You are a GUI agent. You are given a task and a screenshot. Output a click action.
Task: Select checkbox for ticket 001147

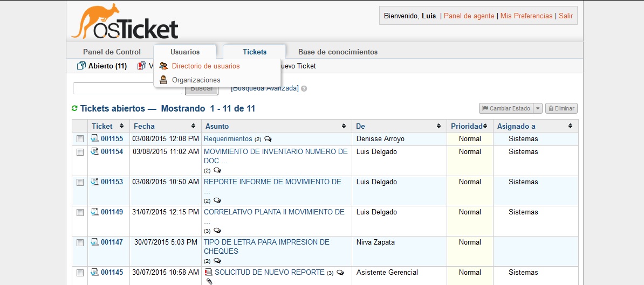coord(80,243)
